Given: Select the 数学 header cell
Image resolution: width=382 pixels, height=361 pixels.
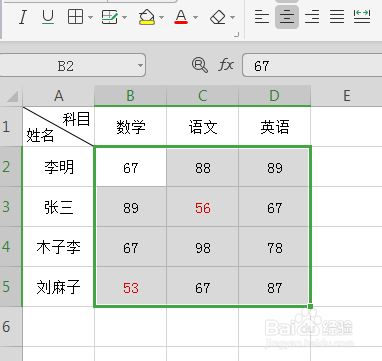Looking at the screenshot, I should coord(130,127).
